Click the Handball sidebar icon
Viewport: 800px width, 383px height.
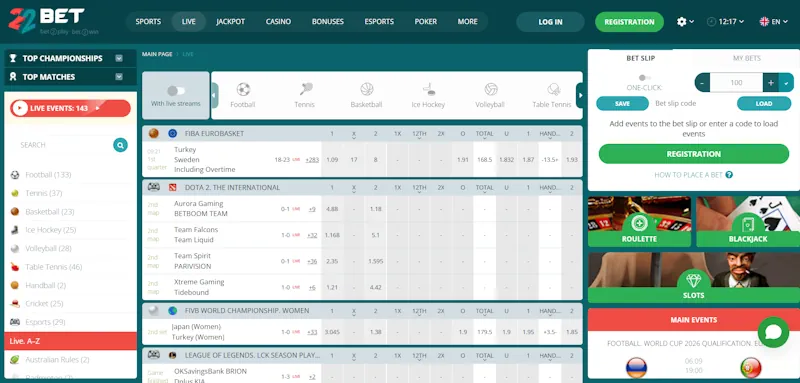15,285
